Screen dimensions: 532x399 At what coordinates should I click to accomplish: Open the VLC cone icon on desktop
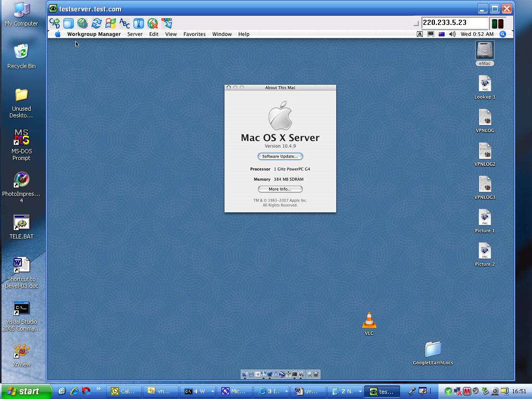coord(369,321)
